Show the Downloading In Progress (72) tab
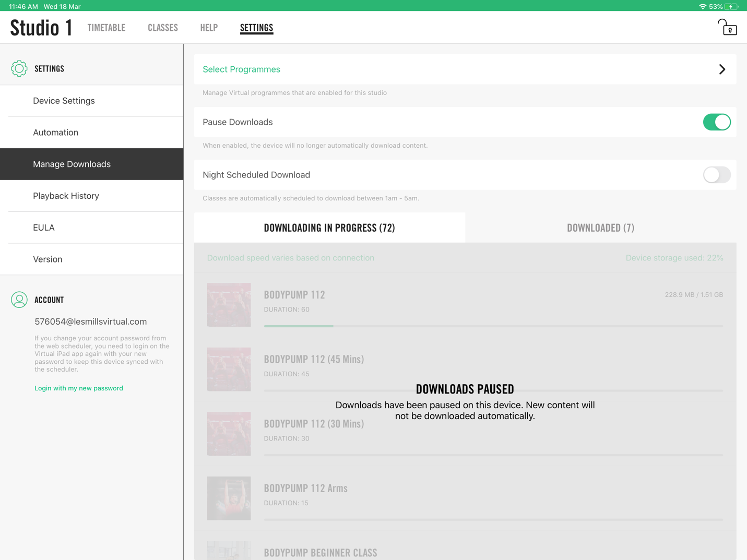This screenshot has width=747, height=560. pos(329,228)
